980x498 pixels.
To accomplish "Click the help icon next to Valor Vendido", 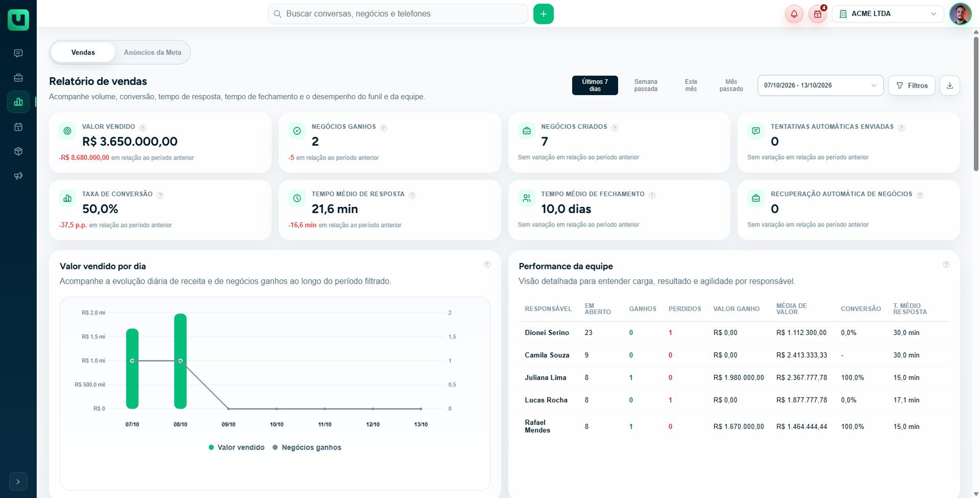I will pos(143,127).
